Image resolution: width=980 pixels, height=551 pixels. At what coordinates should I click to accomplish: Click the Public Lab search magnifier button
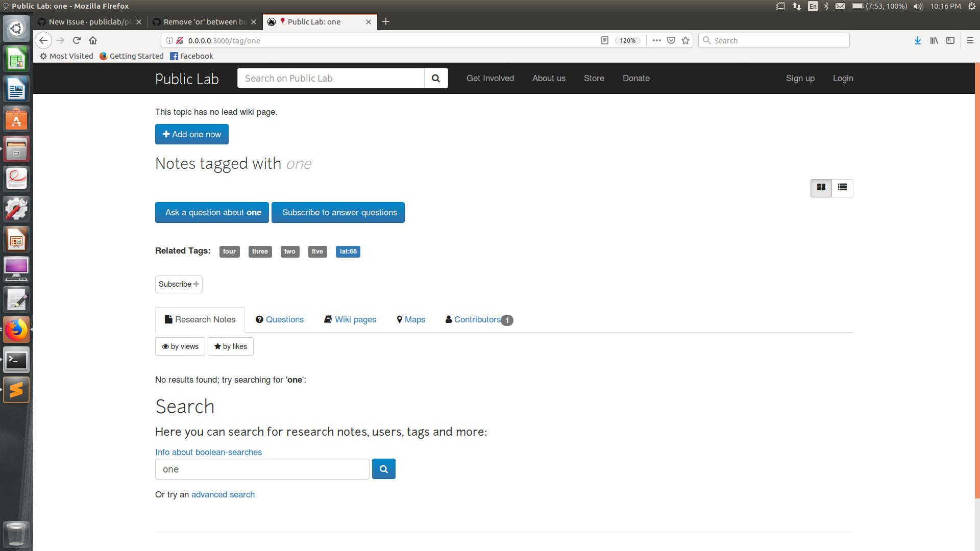click(x=435, y=78)
